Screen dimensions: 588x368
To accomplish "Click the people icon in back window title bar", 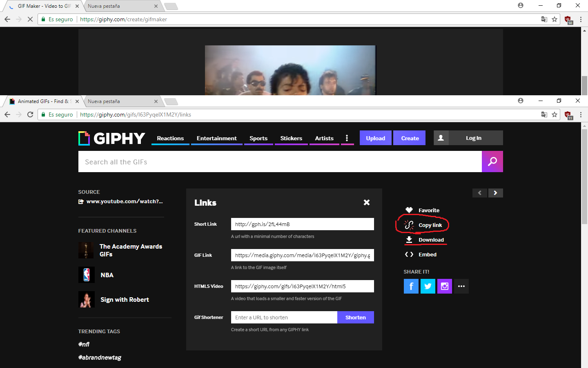I will [x=521, y=5].
